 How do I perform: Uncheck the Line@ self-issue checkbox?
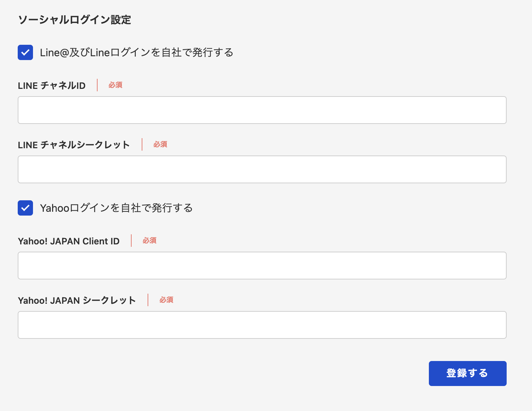click(25, 52)
